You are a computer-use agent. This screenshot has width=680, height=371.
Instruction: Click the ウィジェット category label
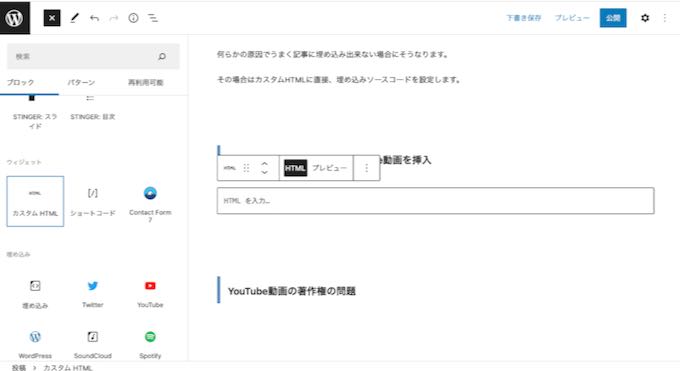pyautogui.click(x=24, y=162)
